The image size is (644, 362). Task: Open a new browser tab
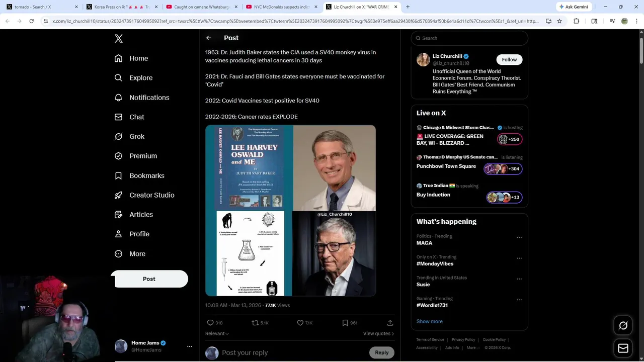(408, 7)
